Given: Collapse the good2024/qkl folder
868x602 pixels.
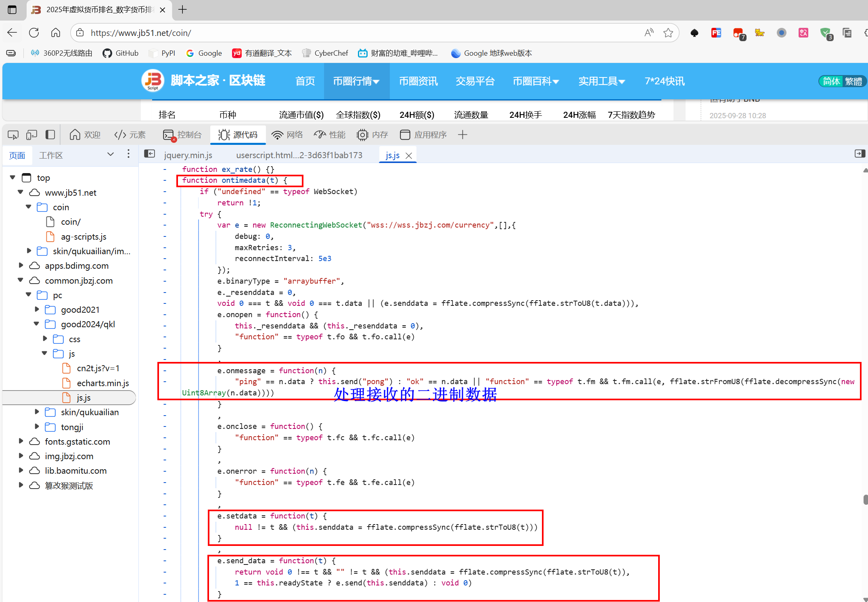Looking at the screenshot, I should pyautogui.click(x=37, y=324).
